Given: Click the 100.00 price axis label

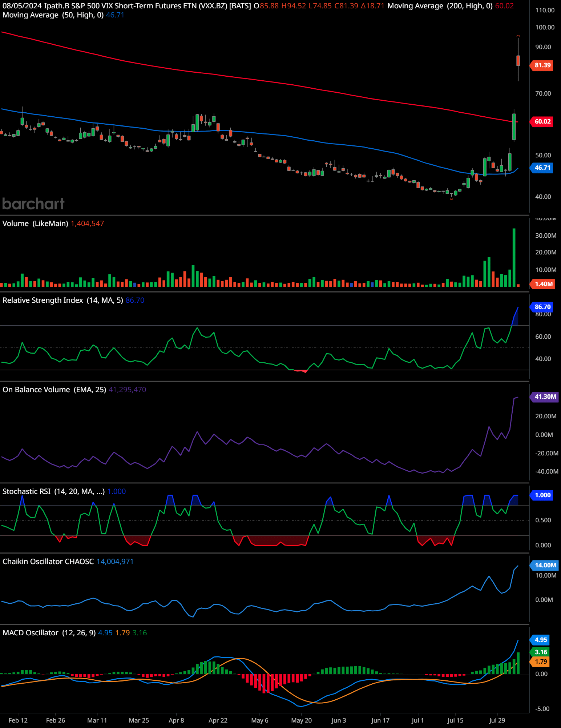Looking at the screenshot, I should 545,27.
